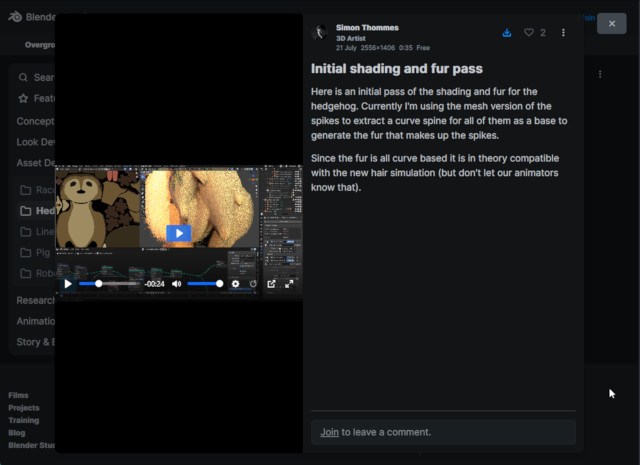Select Look Dev section in sidebar

tap(36, 142)
